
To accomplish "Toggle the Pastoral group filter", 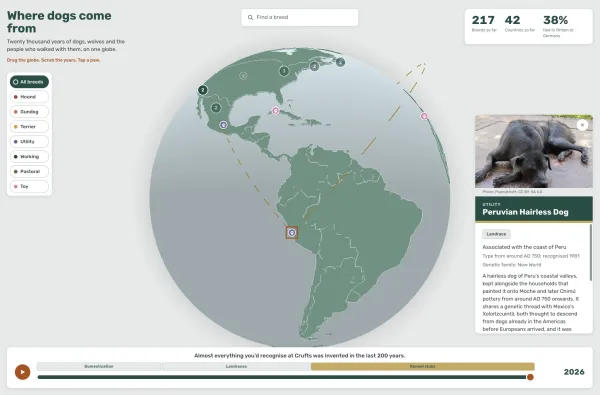I will 29,171.
